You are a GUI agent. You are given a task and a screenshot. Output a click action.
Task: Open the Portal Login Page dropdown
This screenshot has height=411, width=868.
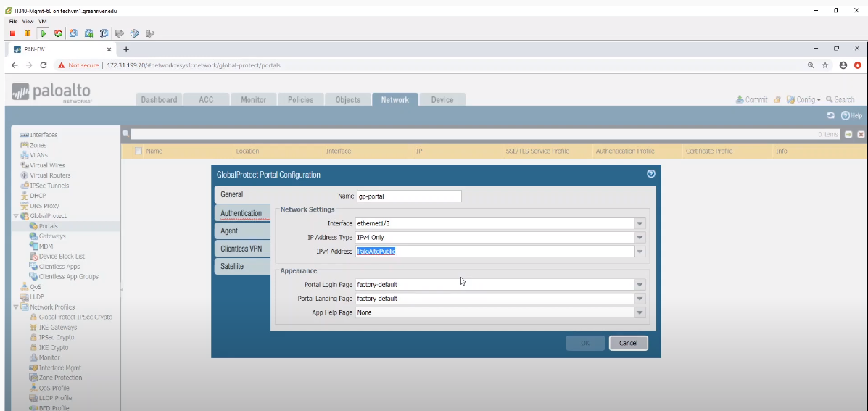pos(640,285)
